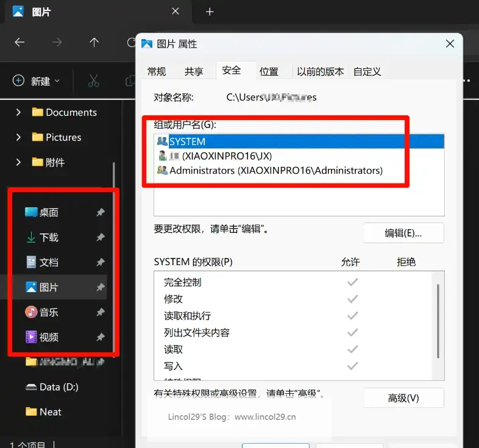
Task: Unpin the 桌面 quick access pin
Action: [x=101, y=212]
